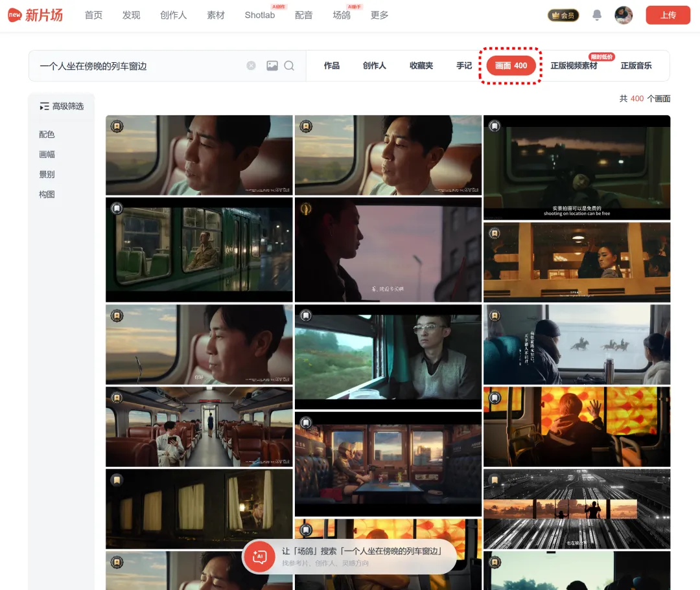This screenshot has width=700, height=590.
Task: Open black-white rail tracks thumbnail
Action: [577, 509]
